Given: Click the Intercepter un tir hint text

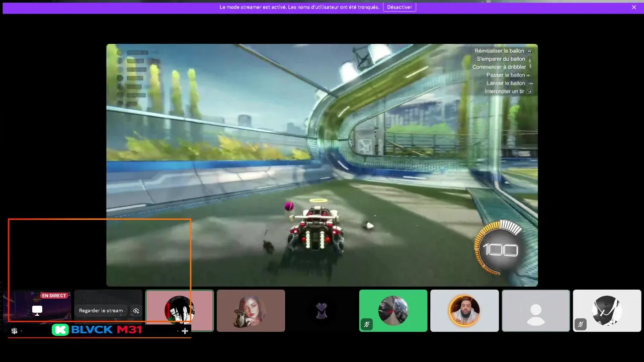Looking at the screenshot, I should point(504,91).
